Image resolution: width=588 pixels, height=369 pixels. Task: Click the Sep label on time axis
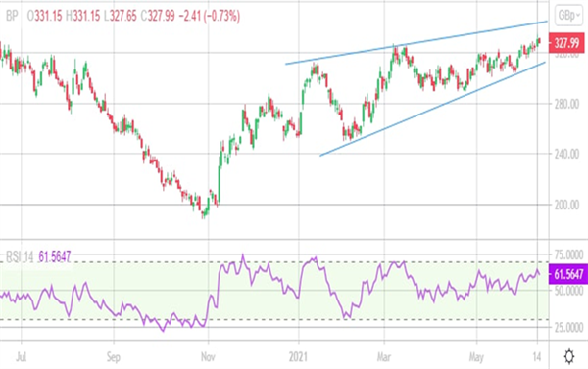(x=114, y=356)
